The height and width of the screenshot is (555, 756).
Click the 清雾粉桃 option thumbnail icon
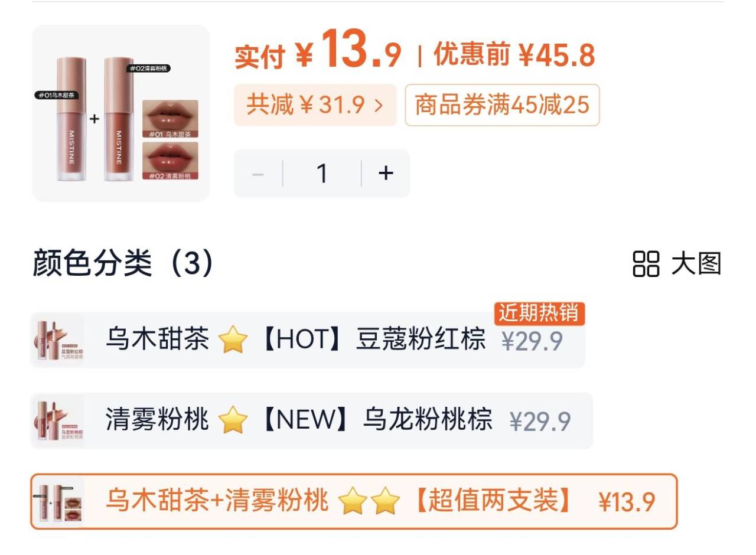(x=58, y=420)
